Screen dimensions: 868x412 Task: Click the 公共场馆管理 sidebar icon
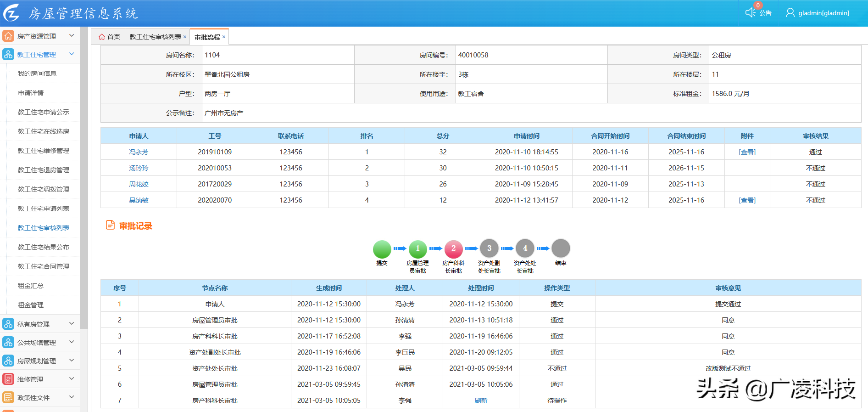click(8, 342)
